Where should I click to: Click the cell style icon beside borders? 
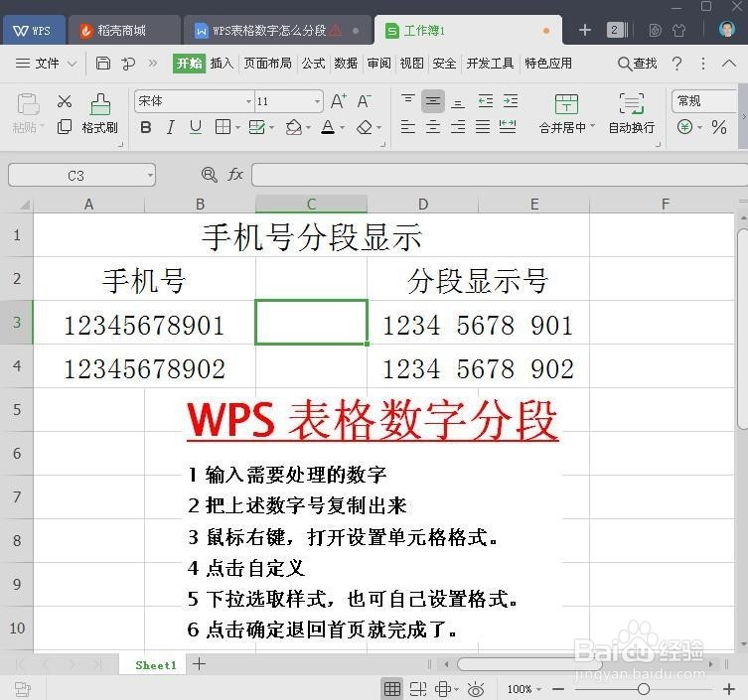click(x=257, y=127)
